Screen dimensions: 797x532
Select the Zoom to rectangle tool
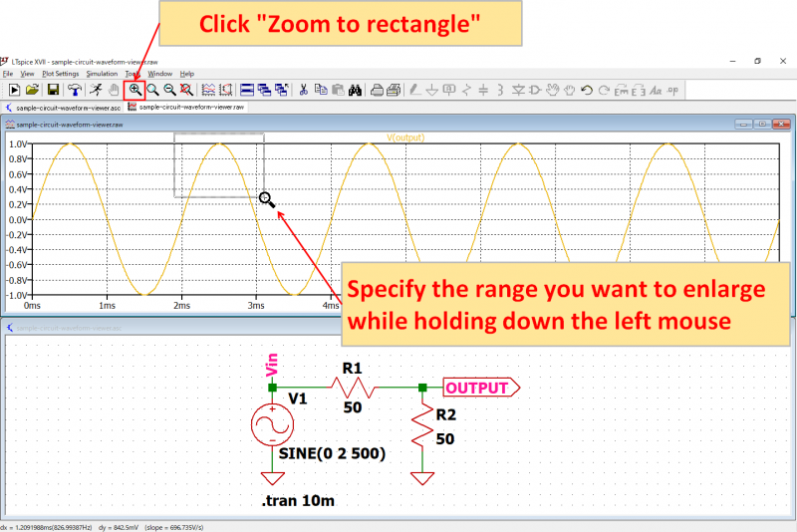click(x=134, y=90)
